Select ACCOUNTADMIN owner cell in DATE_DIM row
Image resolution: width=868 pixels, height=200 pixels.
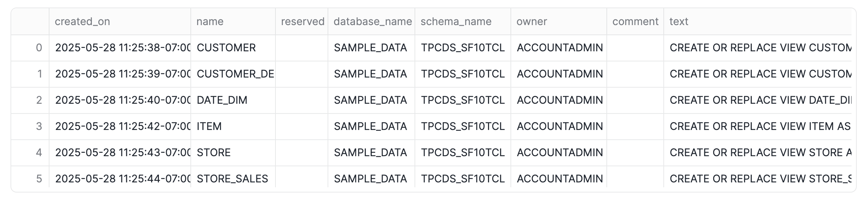pos(559,100)
